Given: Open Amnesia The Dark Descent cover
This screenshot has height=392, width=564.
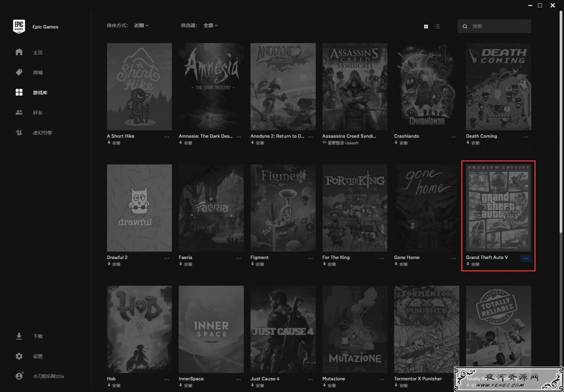Looking at the screenshot, I should (211, 86).
